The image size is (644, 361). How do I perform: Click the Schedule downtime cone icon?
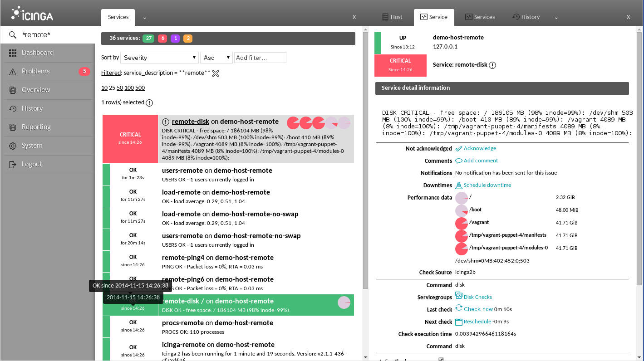(x=459, y=185)
